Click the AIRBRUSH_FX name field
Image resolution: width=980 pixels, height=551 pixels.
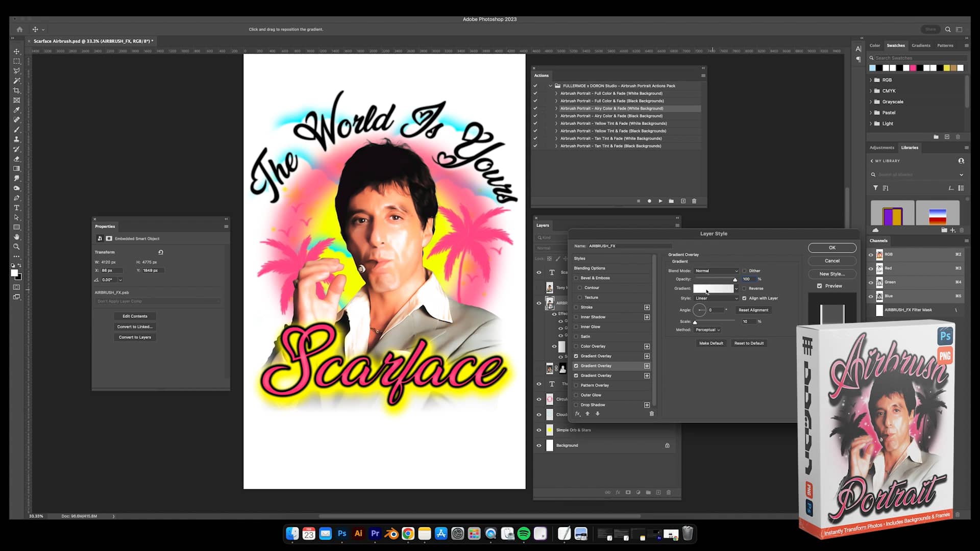pyautogui.click(x=629, y=246)
